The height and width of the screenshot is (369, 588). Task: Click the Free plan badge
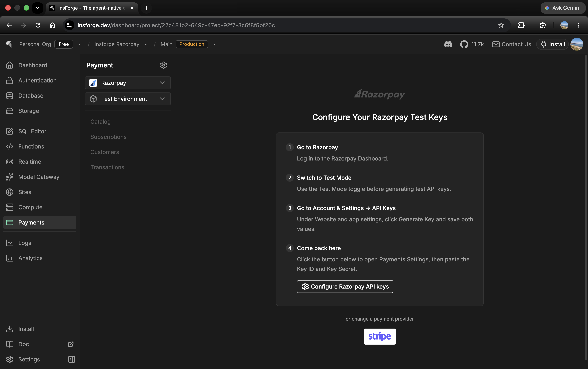point(64,44)
